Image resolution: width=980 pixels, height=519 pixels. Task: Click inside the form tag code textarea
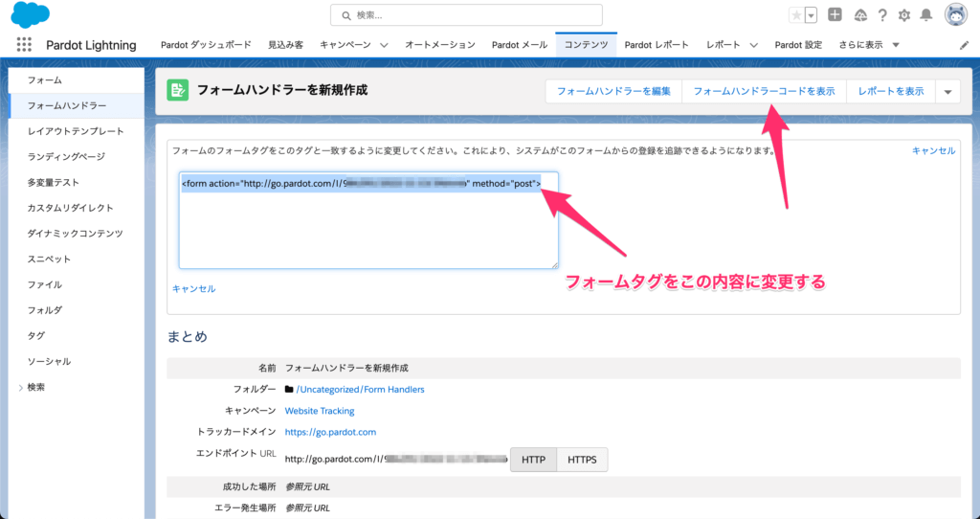coord(368,220)
